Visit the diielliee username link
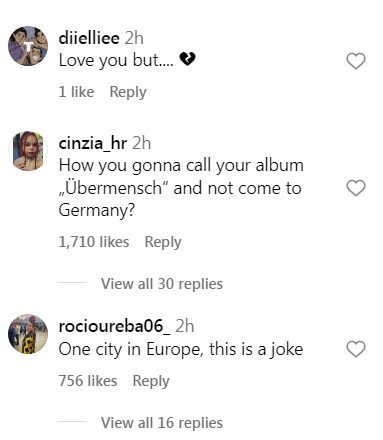This screenshot has width=383, height=440. point(89,38)
